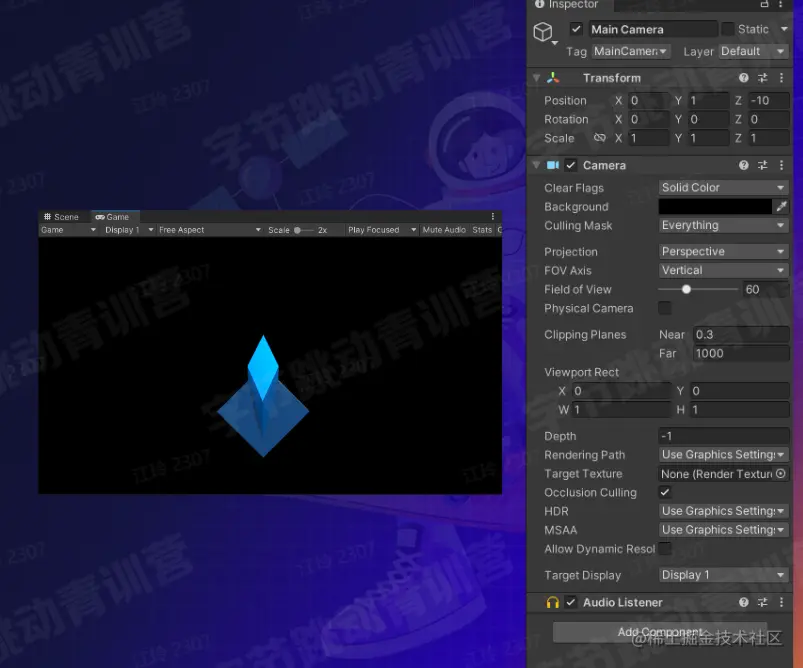
Task: Click the Game view Scale slider
Action: pyautogui.click(x=303, y=230)
